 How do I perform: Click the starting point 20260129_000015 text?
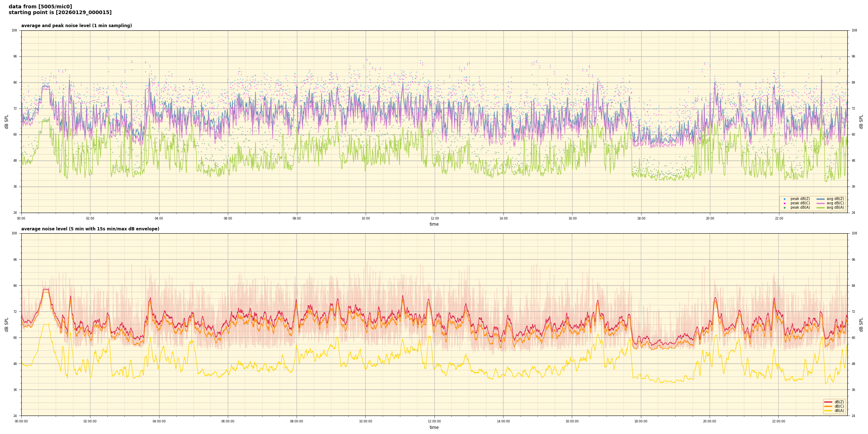click(60, 13)
